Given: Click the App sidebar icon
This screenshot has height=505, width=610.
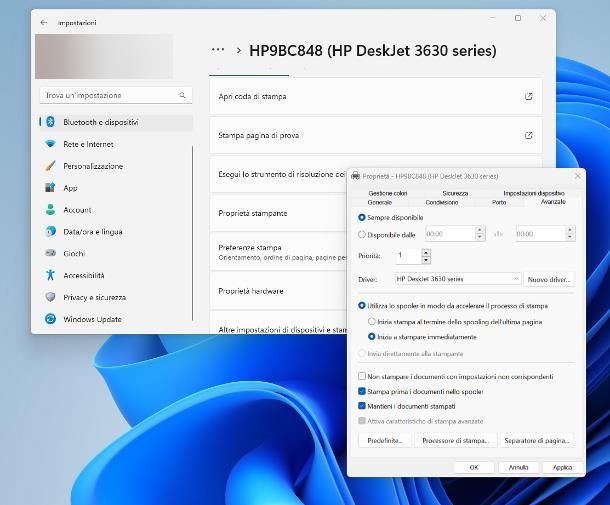Looking at the screenshot, I should 50,188.
